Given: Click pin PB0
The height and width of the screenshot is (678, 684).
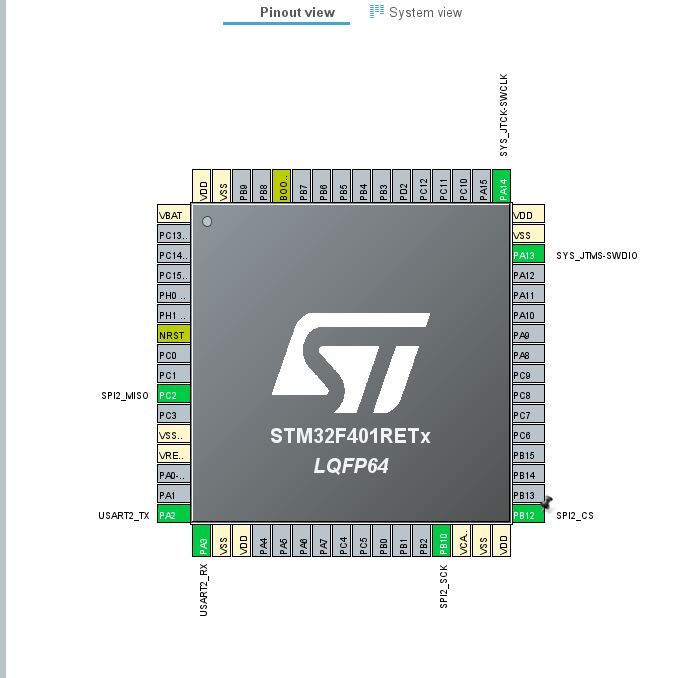Looking at the screenshot, I should click(x=382, y=541).
